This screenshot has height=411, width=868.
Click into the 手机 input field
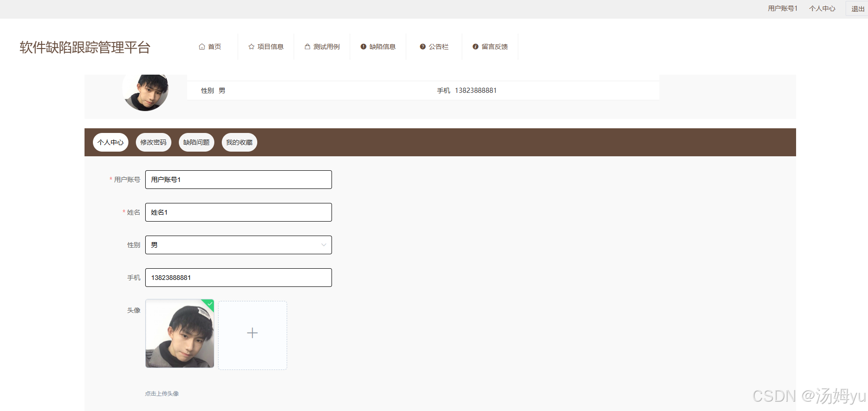click(239, 278)
